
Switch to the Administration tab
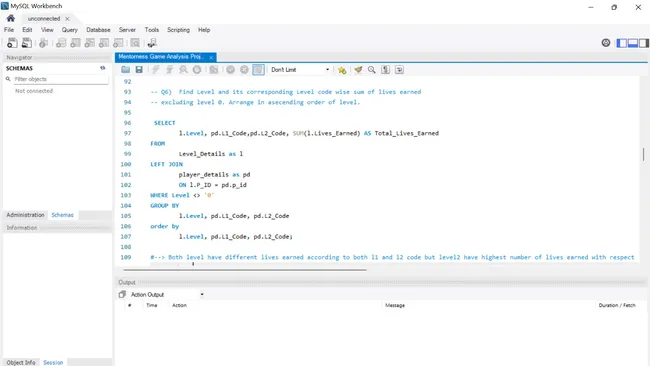click(25, 215)
